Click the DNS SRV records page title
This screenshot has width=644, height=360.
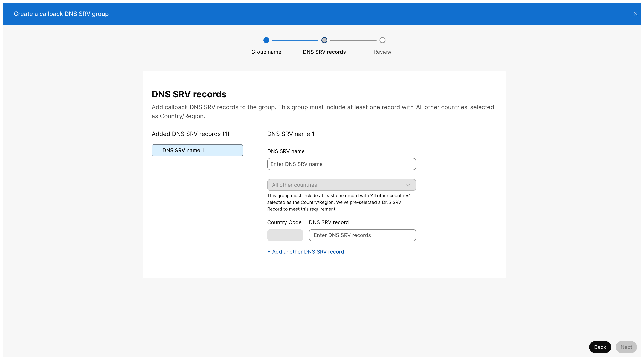click(189, 94)
